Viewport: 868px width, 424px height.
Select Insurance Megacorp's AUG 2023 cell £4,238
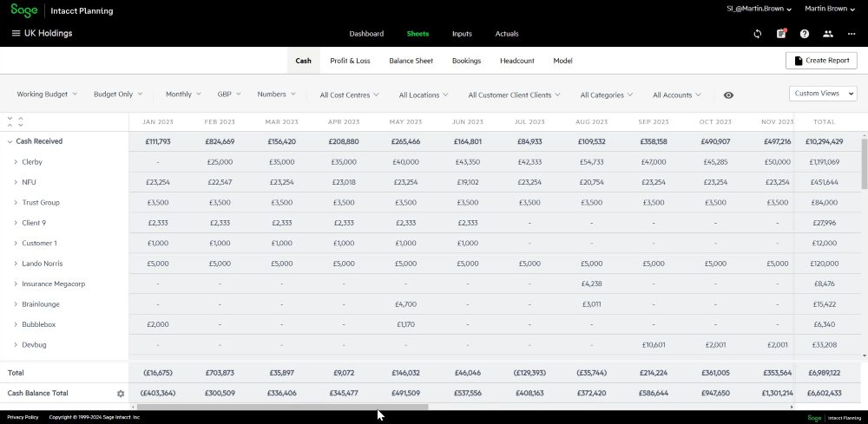[x=592, y=284]
